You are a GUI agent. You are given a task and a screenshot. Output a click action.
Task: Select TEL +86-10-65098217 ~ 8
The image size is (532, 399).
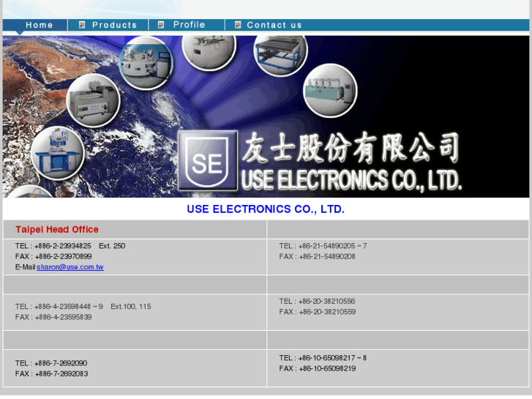323,358
